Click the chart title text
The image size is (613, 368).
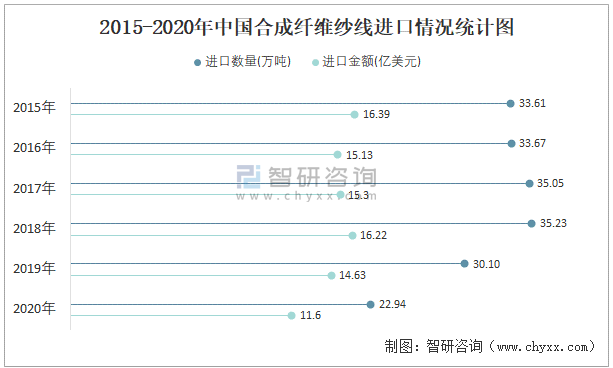point(306,27)
